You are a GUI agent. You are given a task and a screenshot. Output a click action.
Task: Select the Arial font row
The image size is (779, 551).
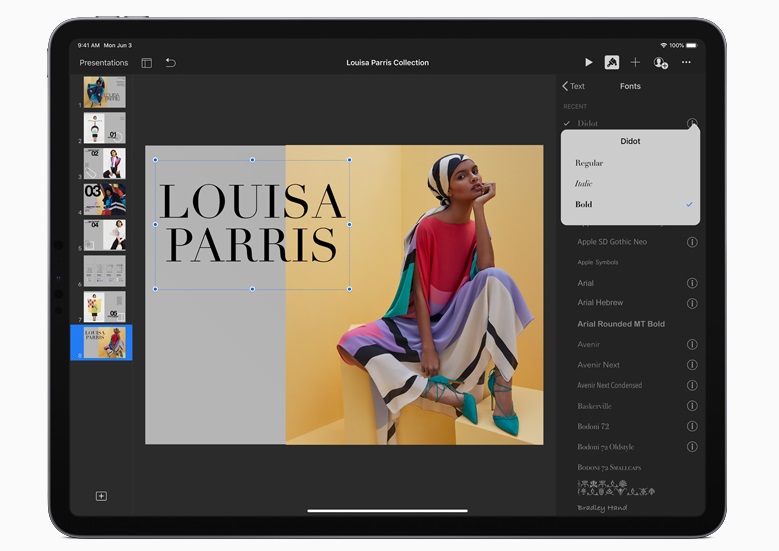630,283
